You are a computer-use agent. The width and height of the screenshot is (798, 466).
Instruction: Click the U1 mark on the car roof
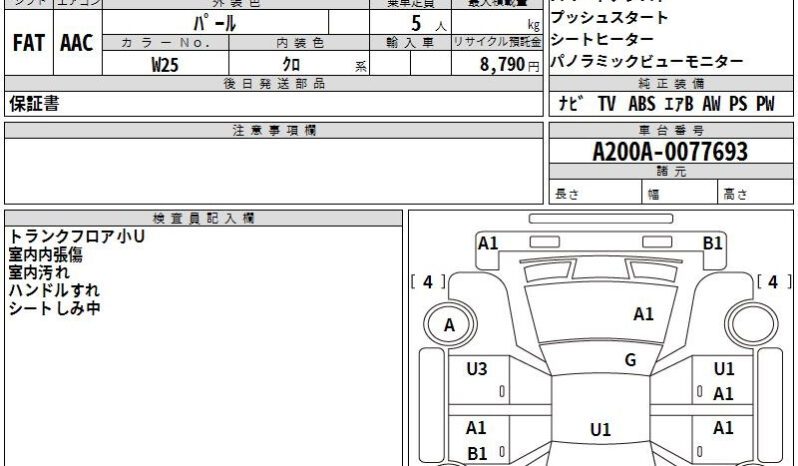[x=600, y=430]
